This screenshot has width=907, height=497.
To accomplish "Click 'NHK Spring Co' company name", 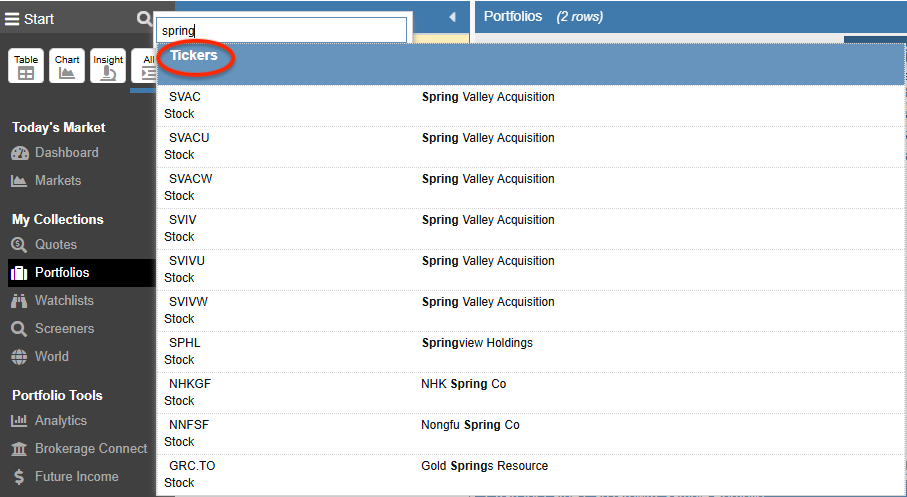I will [x=463, y=384].
